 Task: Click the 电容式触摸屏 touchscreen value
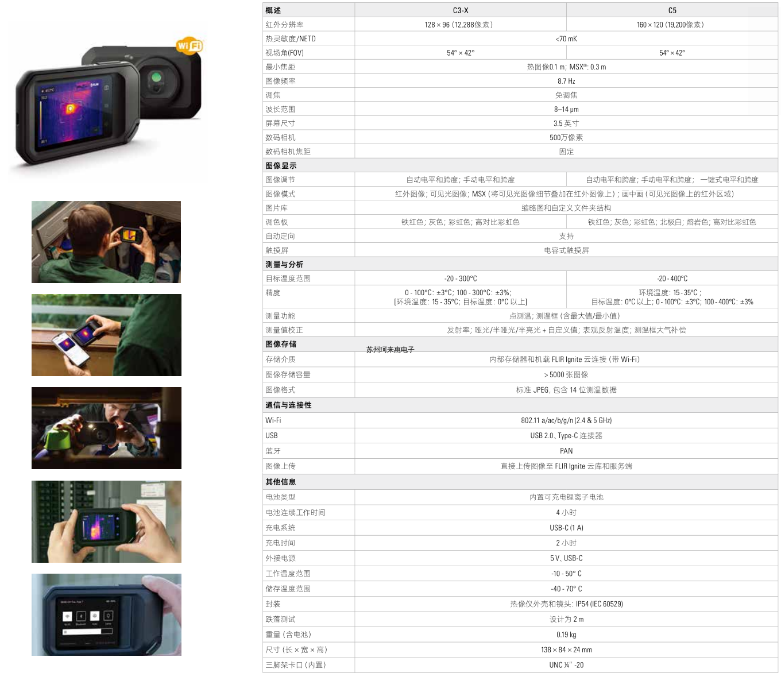(566, 250)
